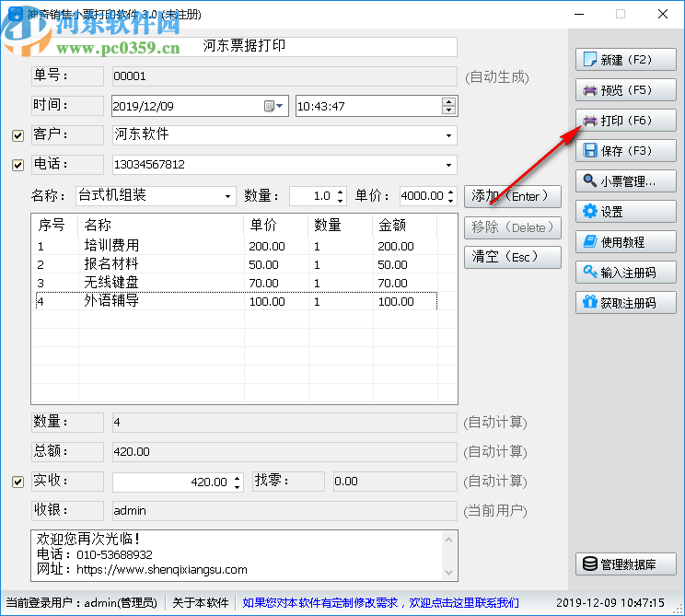Click the Clear (Esc) button
Viewport: 685px width, 616px height.
point(513,257)
